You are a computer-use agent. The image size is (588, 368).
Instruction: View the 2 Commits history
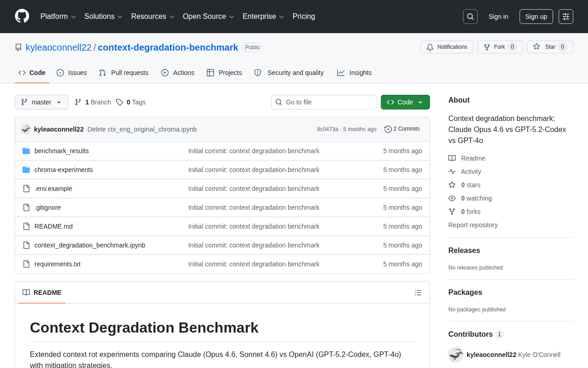[x=402, y=129]
